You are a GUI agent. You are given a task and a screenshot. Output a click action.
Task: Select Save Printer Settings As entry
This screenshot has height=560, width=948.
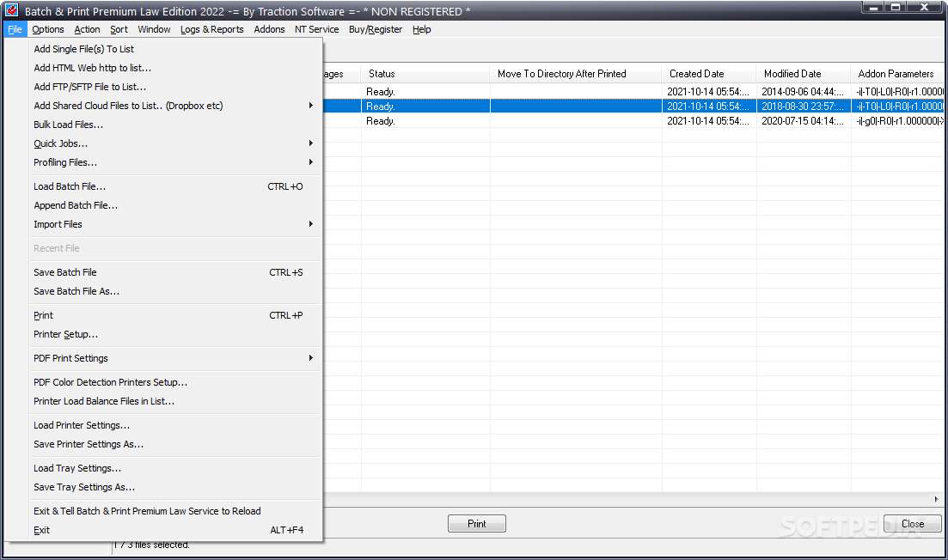175,443
